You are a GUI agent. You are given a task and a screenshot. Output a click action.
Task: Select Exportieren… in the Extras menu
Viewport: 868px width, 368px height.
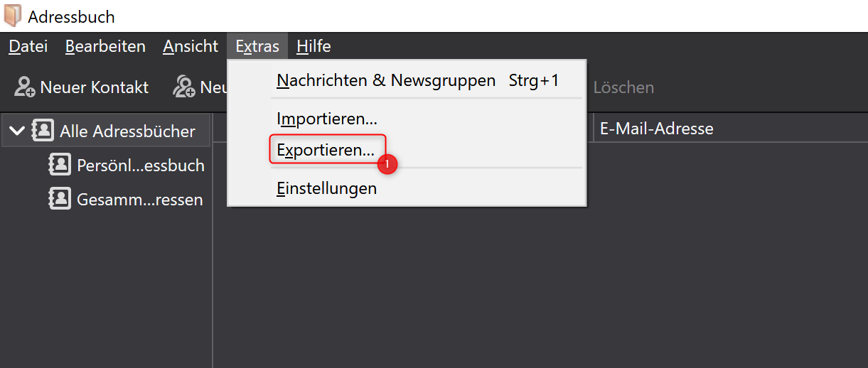(x=326, y=150)
